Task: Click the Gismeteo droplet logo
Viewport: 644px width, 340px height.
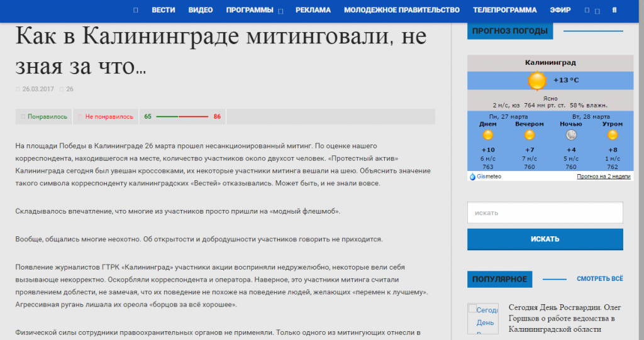Action: click(x=473, y=177)
